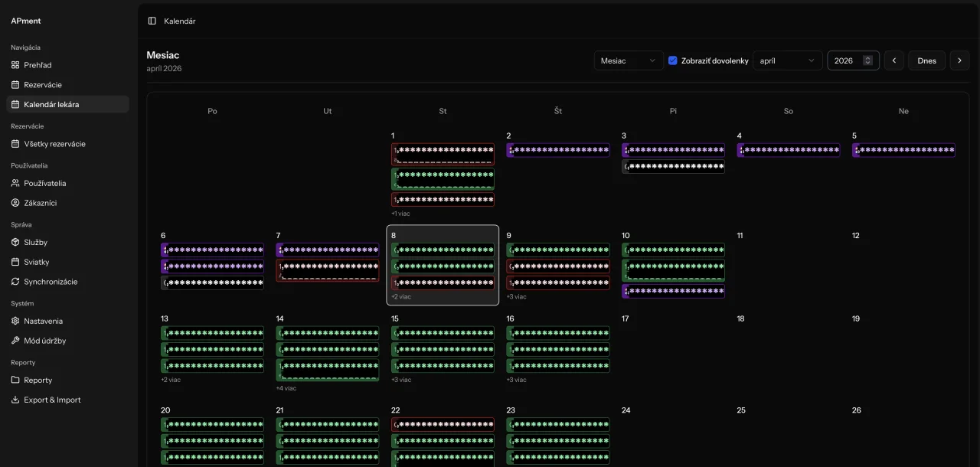Viewport: 980px width, 467px height.
Task: Go to the next month arrow
Action: pos(959,60)
